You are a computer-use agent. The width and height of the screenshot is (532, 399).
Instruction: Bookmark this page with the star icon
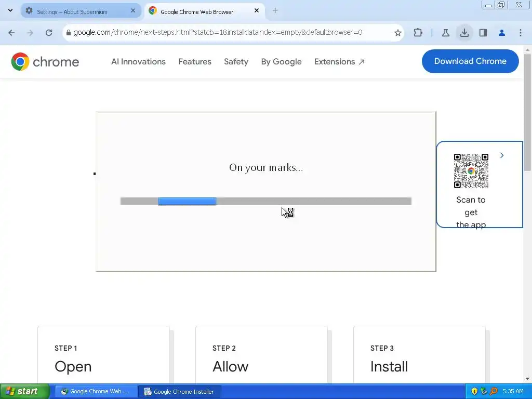[397, 33]
